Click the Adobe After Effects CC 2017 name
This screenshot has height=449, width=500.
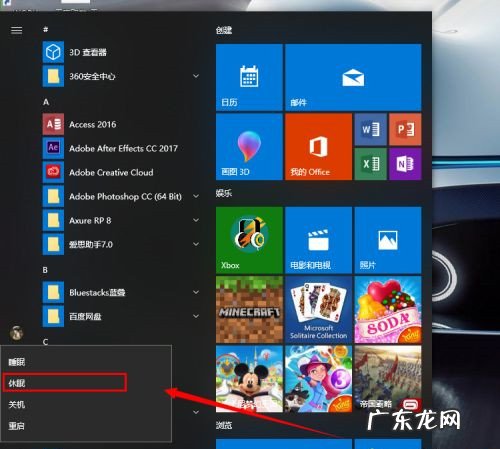pos(123,148)
